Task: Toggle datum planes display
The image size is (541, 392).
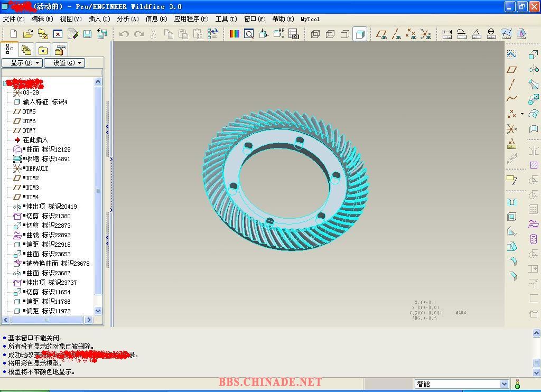Action: [x=381, y=34]
